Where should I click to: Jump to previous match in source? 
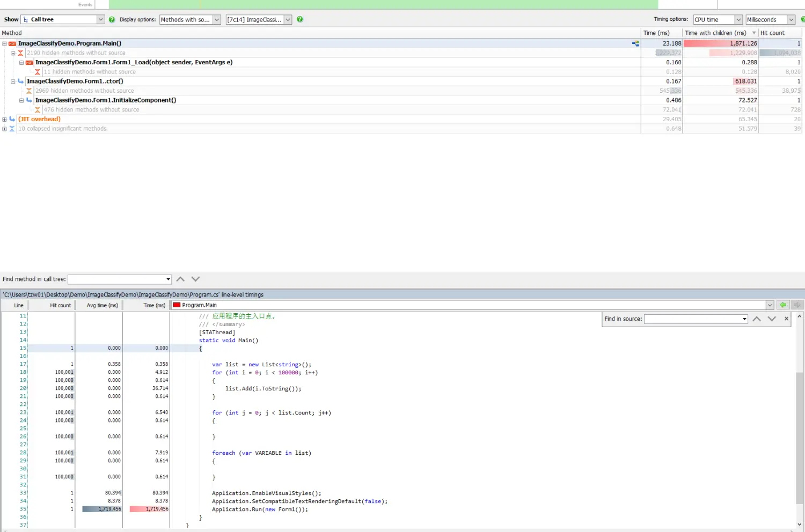757,319
